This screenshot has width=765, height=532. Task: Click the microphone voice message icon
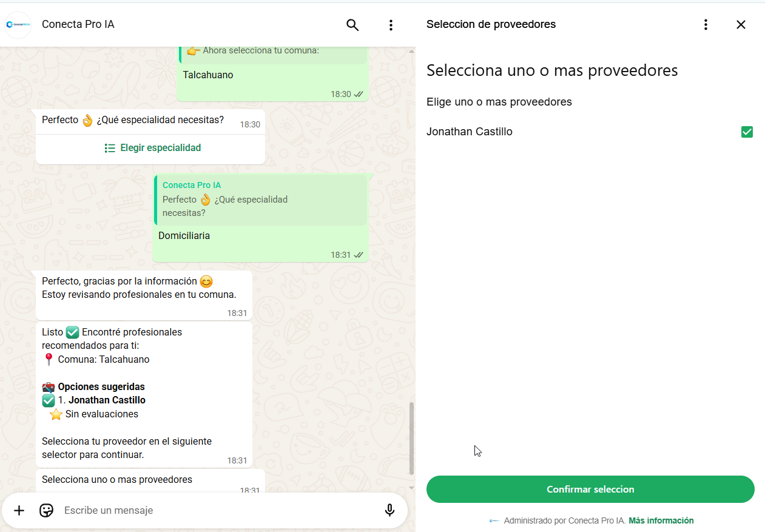click(390, 510)
